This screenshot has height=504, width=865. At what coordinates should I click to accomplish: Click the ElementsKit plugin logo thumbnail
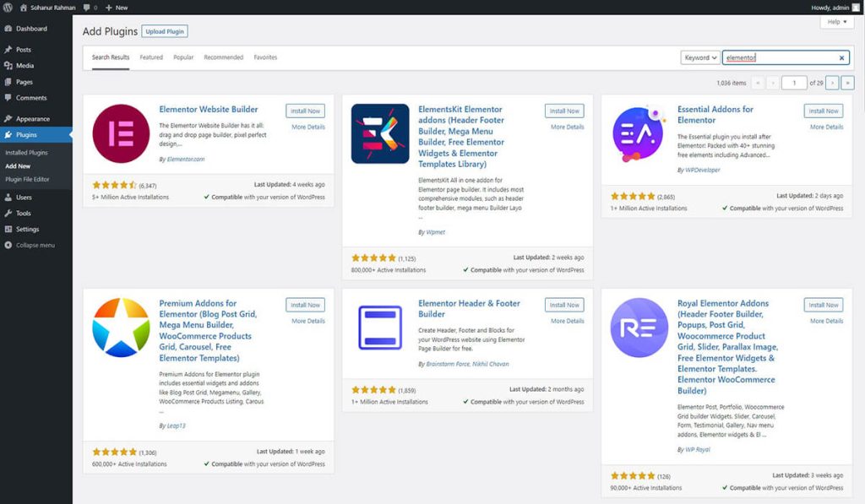point(380,133)
